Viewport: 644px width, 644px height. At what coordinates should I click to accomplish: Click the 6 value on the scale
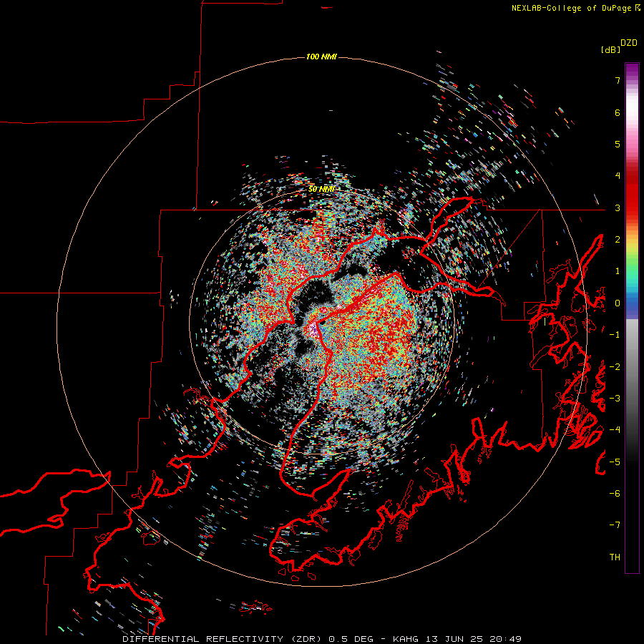coord(618,112)
